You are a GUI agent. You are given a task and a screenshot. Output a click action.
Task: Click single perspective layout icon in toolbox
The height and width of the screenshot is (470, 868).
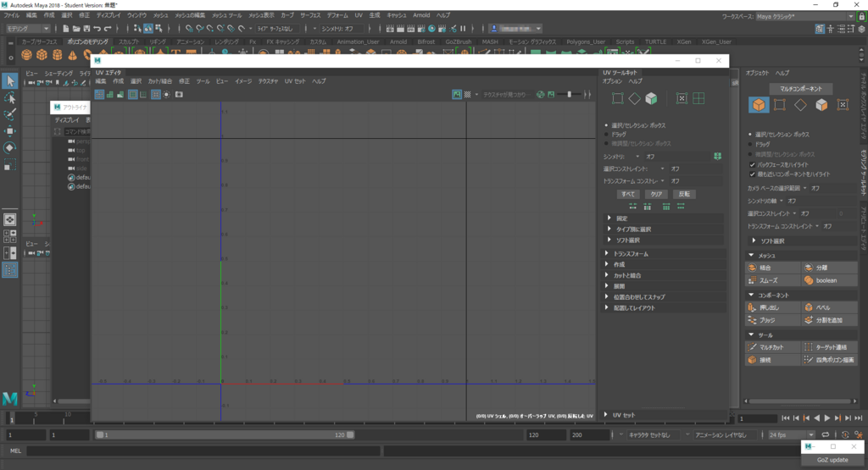tap(10, 219)
